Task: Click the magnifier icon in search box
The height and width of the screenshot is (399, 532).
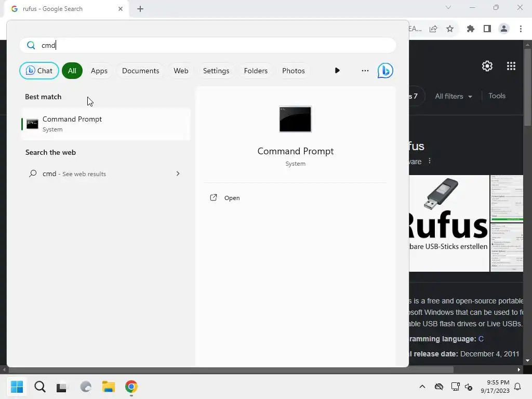Action: pyautogui.click(x=31, y=45)
